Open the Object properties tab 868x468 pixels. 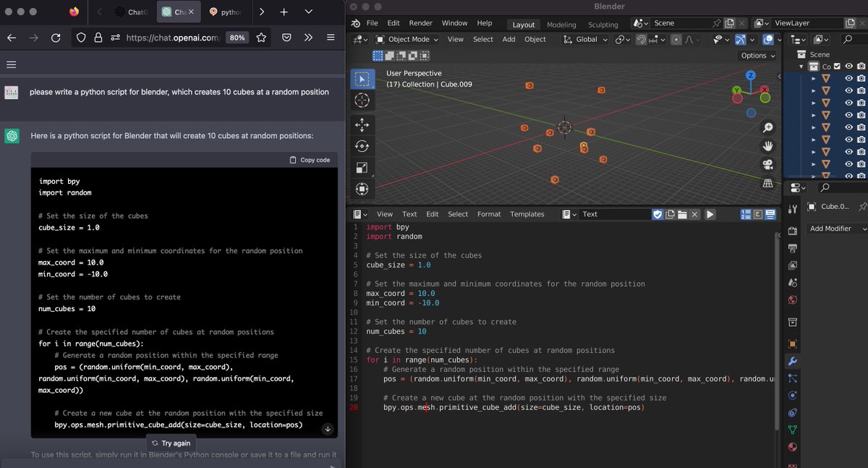tap(793, 344)
